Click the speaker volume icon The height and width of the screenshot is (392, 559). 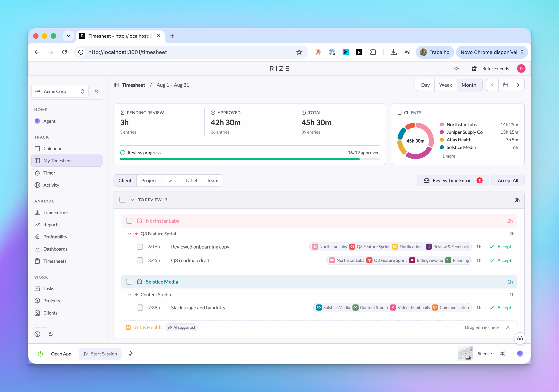coord(503,354)
